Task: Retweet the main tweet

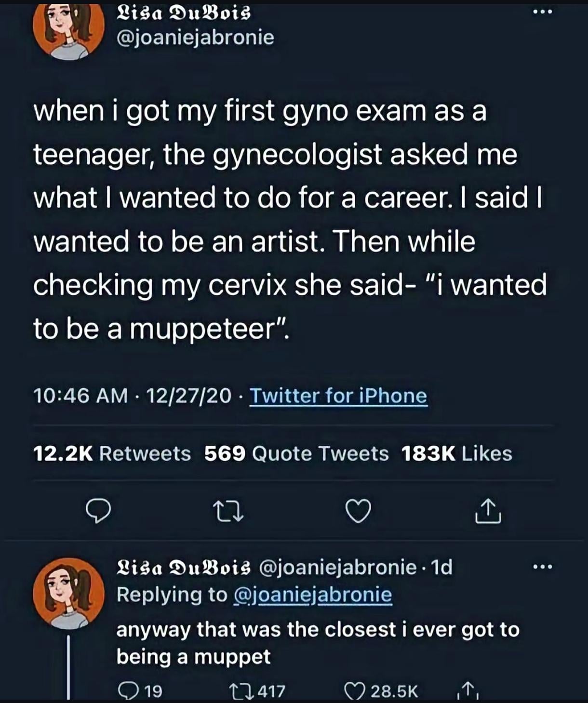Action: (228, 511)
